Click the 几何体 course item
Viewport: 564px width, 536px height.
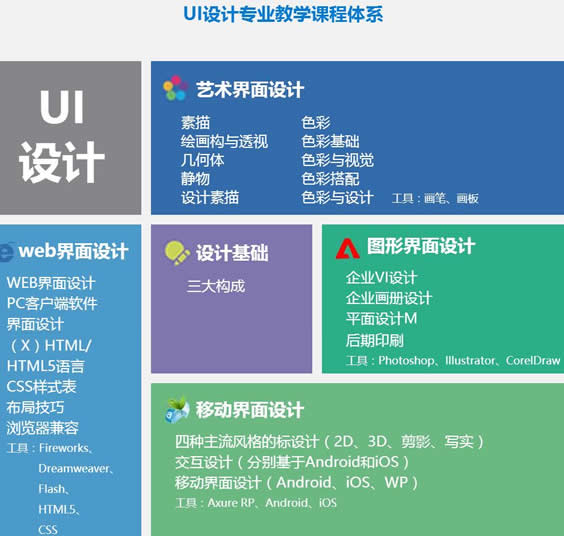[x=203, y=160]
